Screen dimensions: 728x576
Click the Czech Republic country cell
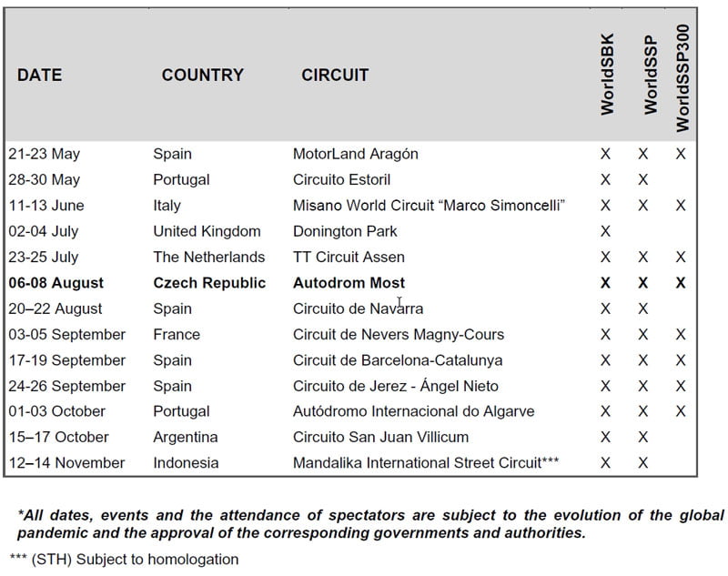[209, 283]
